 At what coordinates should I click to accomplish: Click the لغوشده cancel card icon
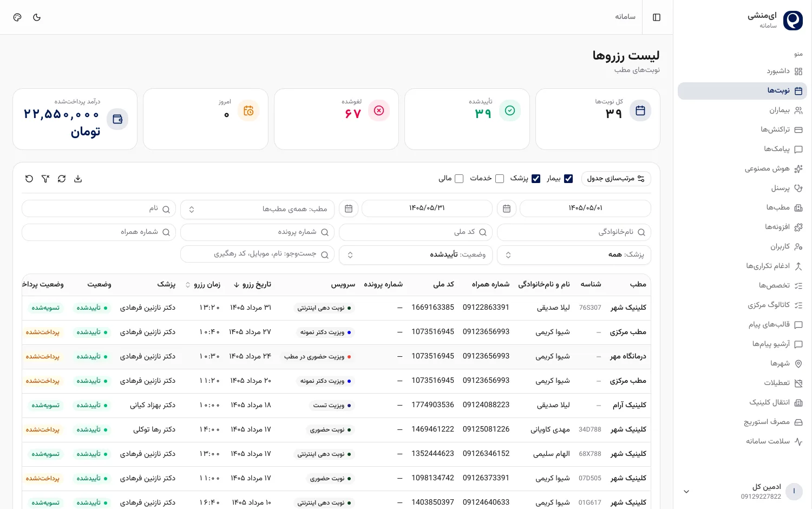pos(379,110)
